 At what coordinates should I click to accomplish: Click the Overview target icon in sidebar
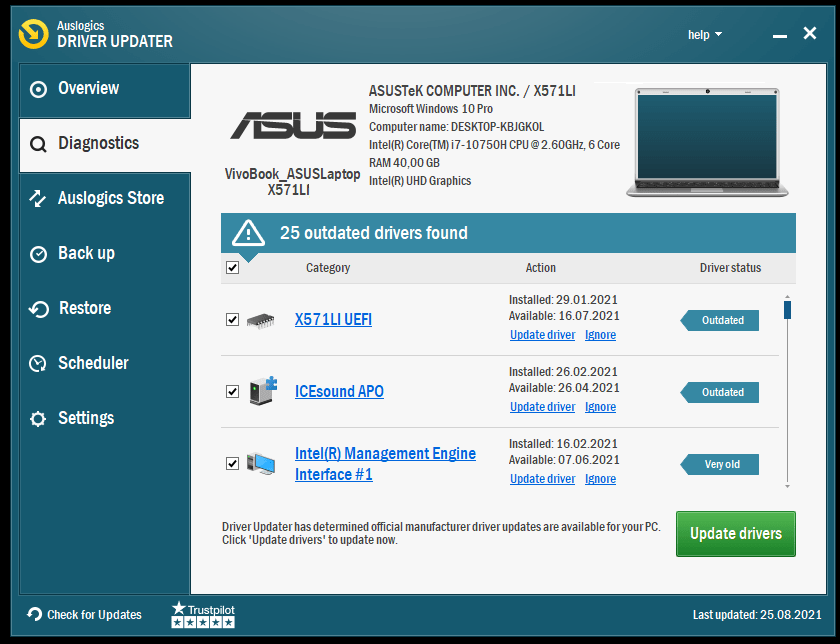pyautogui.click(x=38, y=89)
